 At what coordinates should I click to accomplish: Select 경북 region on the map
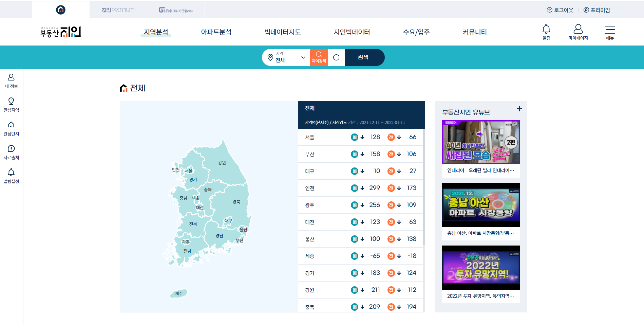236,202
